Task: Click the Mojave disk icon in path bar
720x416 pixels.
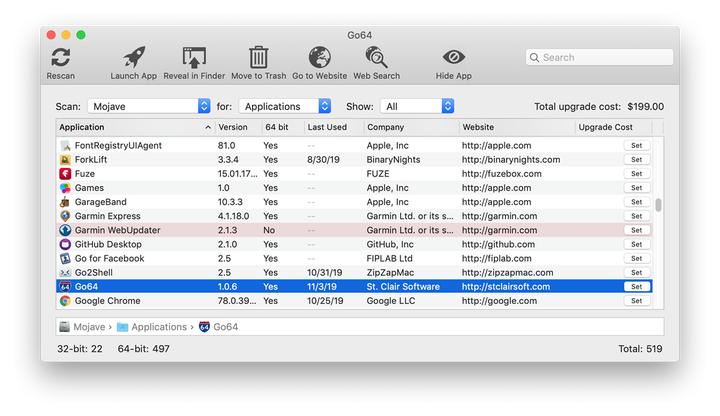Action: tap(65, 326)
